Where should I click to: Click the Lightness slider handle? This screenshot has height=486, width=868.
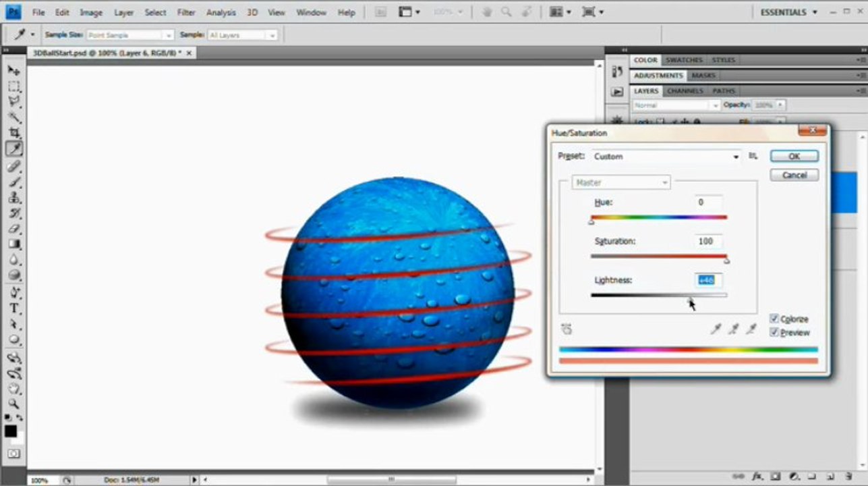[689, 299]
